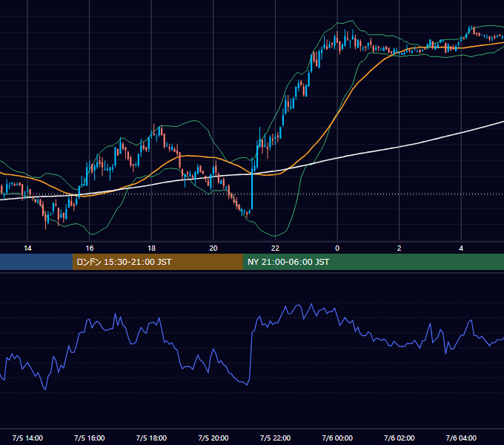Click the price chart axis label 20
The image size is (504, 445).
(x=213, y=248)
